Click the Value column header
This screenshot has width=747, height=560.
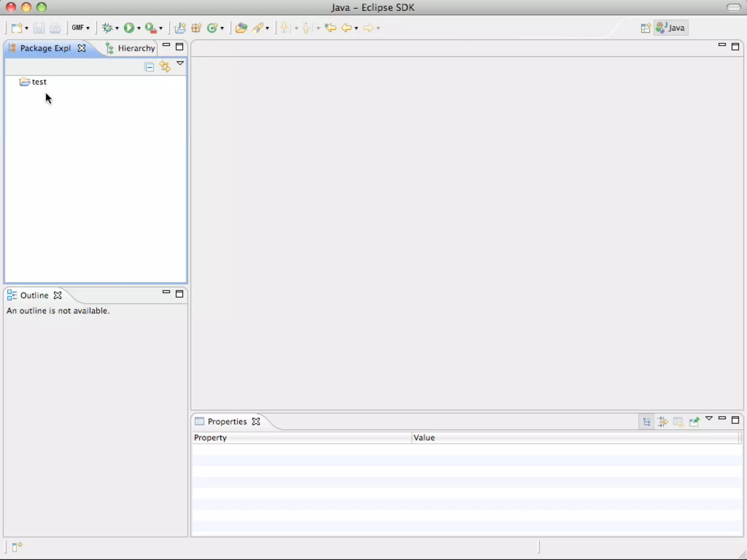pos(424,437)
